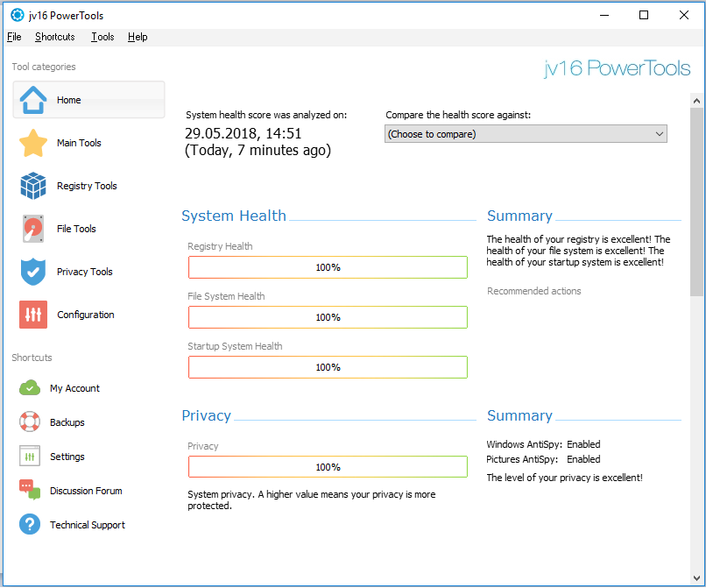Viewport: 706px width, 588px height.
Task: Open the Configuration category label
Action: (x=86, y=315)
